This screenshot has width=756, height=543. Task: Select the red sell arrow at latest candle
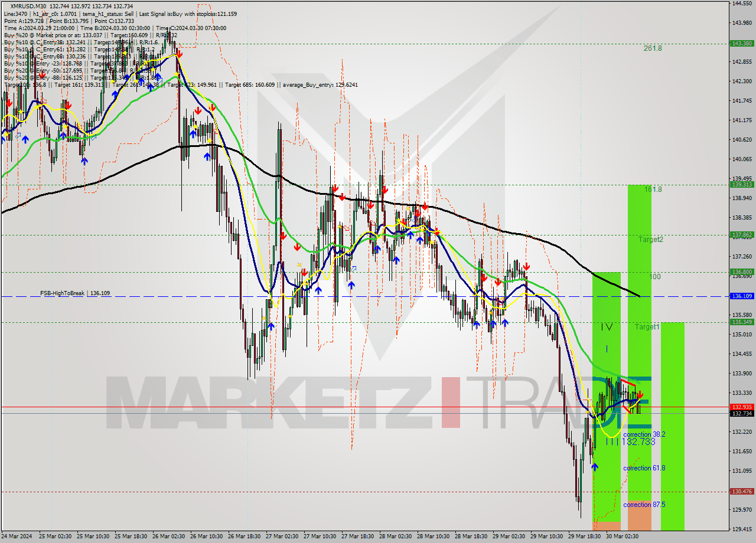click(640, 394)
